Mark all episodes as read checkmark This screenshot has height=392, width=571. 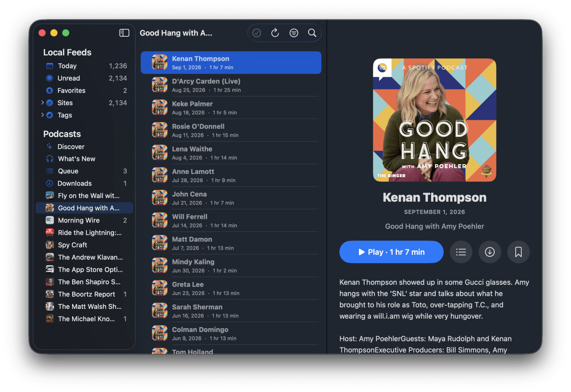(257, 33)
